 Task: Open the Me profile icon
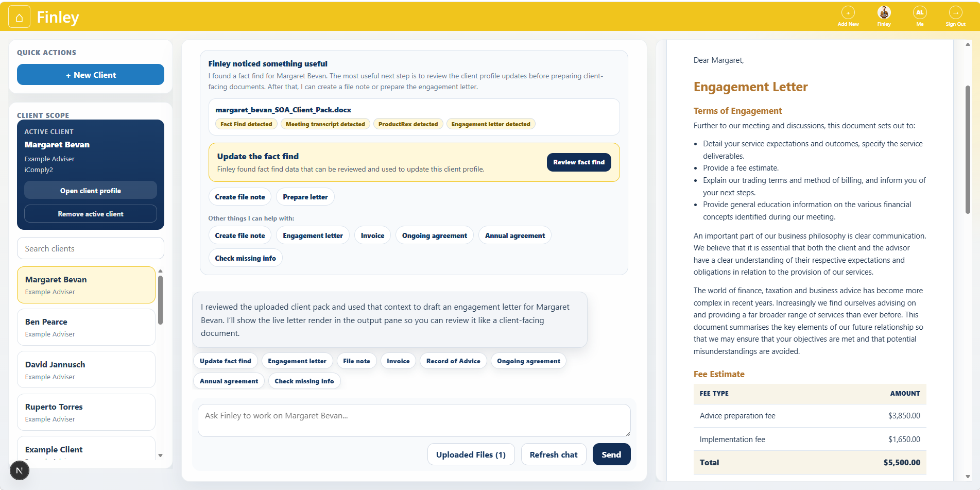click(920, 12)
